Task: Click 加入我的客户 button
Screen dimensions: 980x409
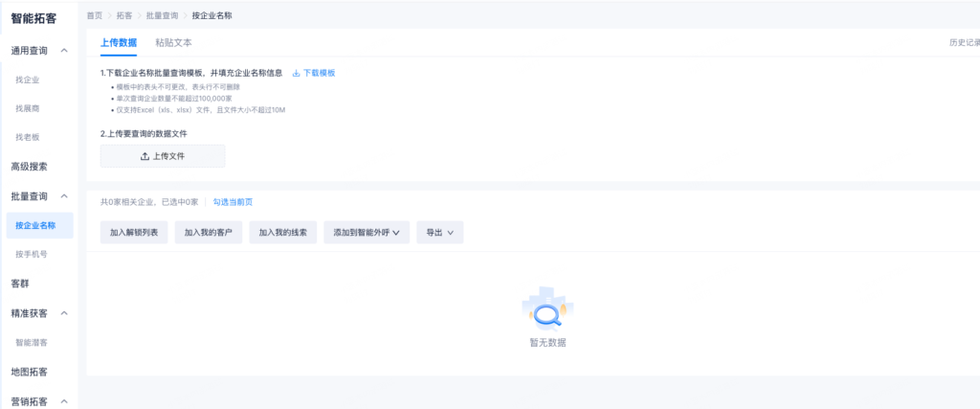Action: coord(209,233)
